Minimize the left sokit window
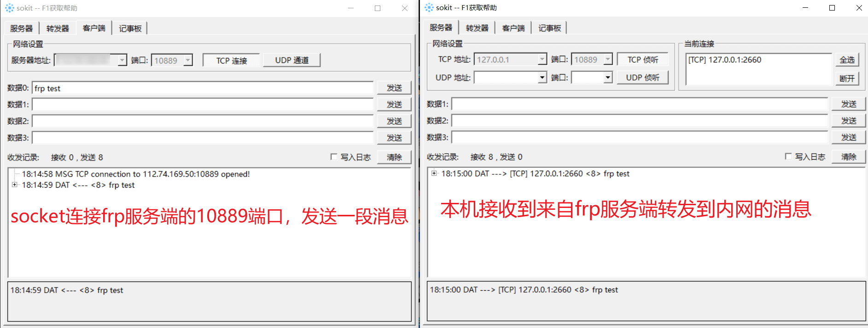This screenshot has width=868, height=328. coord(351,8)
